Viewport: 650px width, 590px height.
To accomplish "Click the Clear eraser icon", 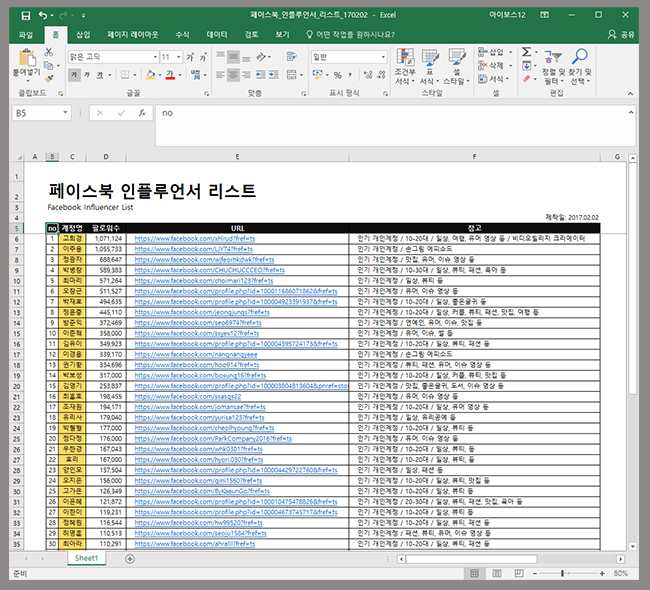I will (x=526, y=78).
